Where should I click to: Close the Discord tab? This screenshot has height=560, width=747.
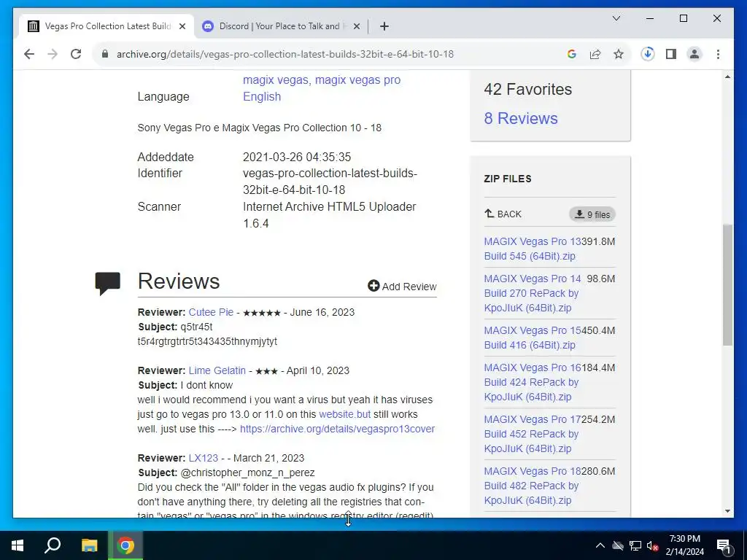coord(356,26)
